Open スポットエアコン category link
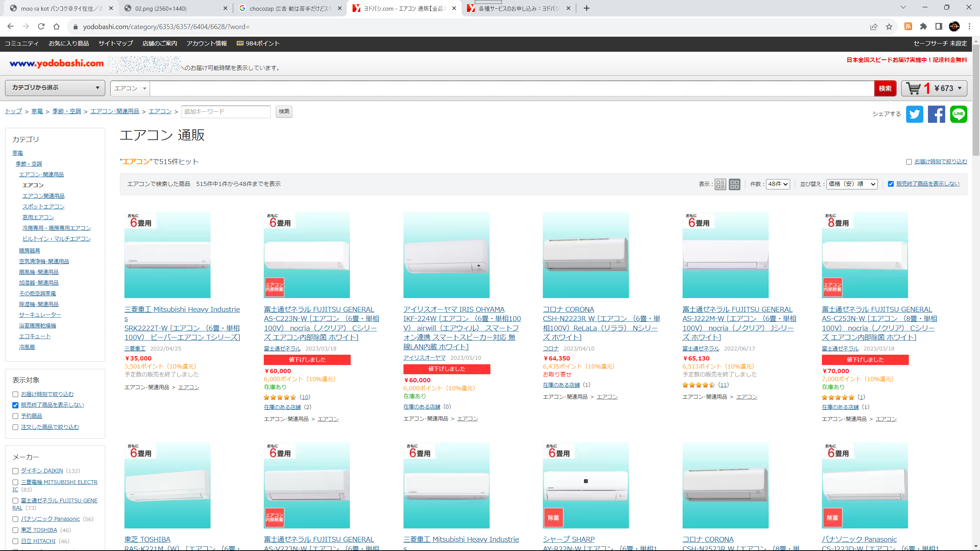980x551 pixels. coord(43,207)
